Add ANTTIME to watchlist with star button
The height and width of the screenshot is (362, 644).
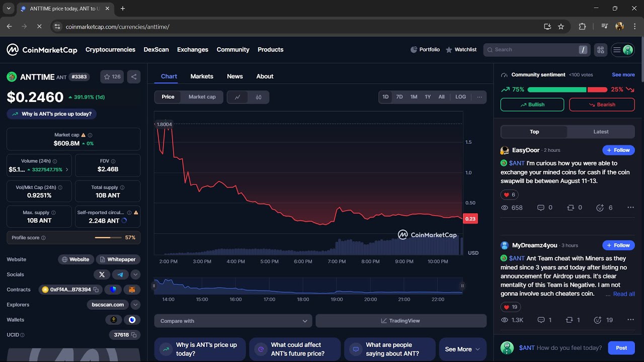[x=112, y=77]
